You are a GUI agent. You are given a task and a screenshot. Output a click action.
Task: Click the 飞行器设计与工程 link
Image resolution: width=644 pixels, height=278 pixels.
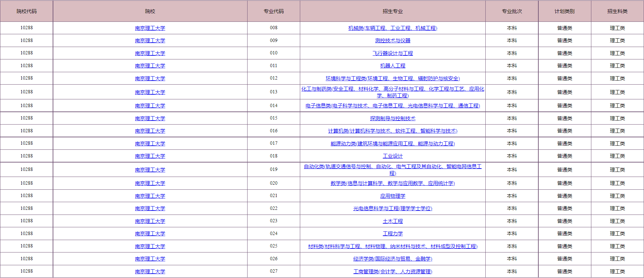coord(392,53)
